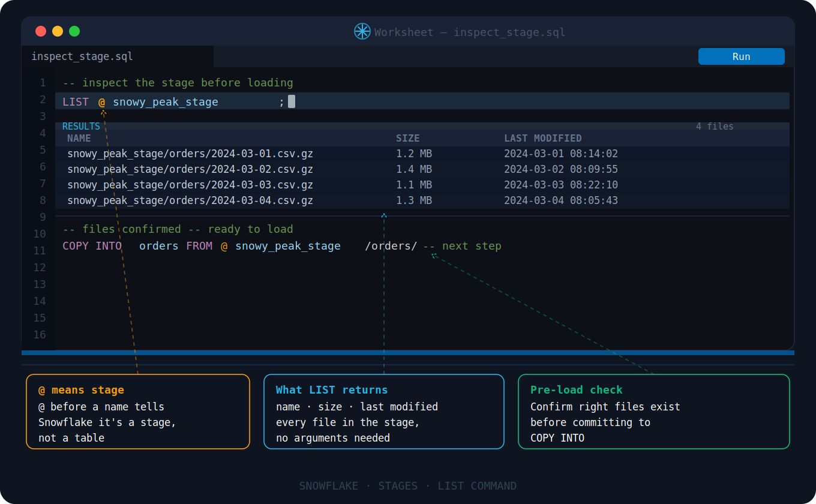
Task: Click the timestamp 2024-03-02 08:09:55
Action: point(561,169)
